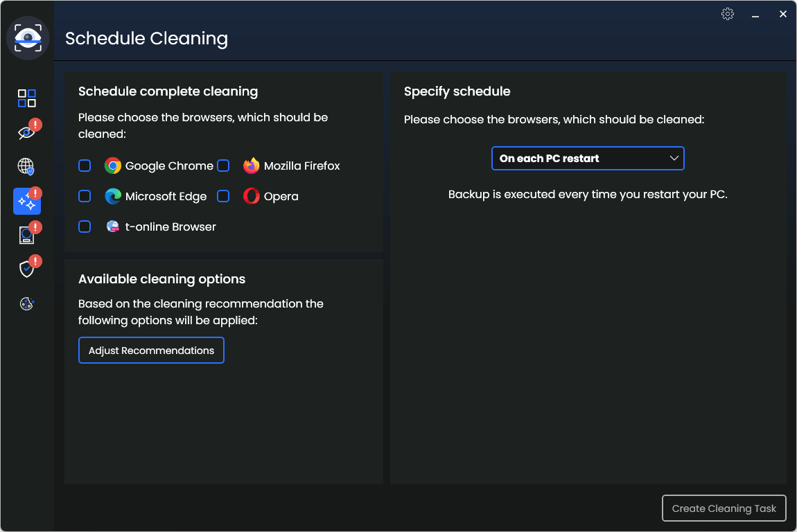Open the dashboard overview from the sidebar
797x532 pixels.
tap(26, 98)
